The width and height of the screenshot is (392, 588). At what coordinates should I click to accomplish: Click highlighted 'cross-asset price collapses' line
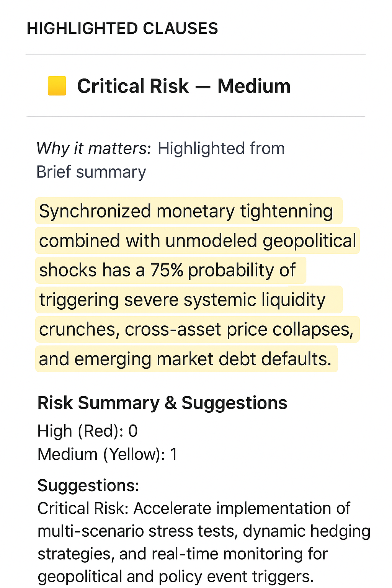coord(239,329)
